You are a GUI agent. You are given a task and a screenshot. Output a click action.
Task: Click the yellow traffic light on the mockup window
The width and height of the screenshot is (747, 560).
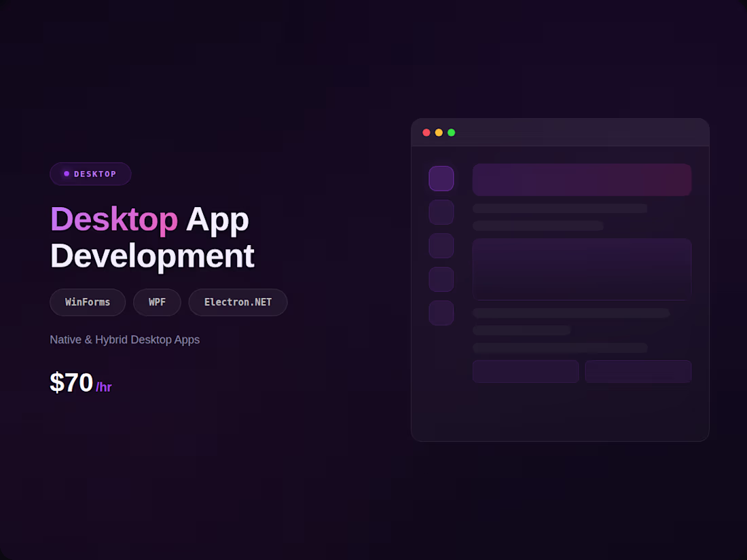click(x=439, y=132)
